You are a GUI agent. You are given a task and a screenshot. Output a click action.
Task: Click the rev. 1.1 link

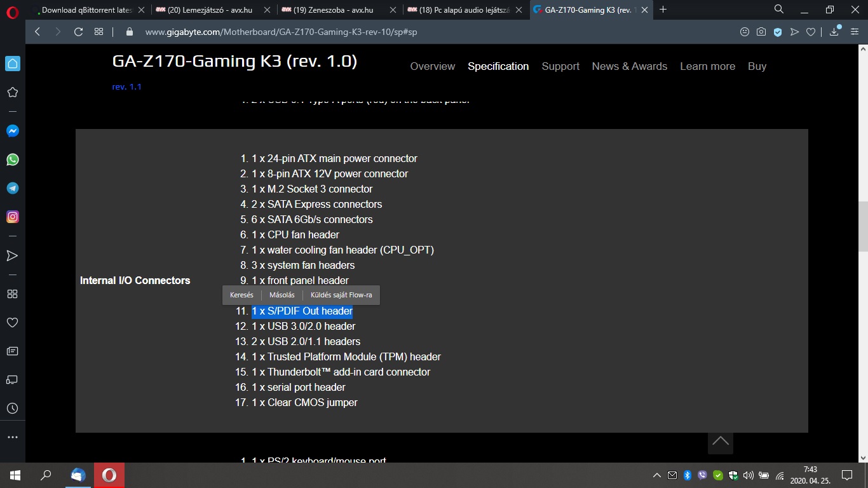click(x=126, y=86)
